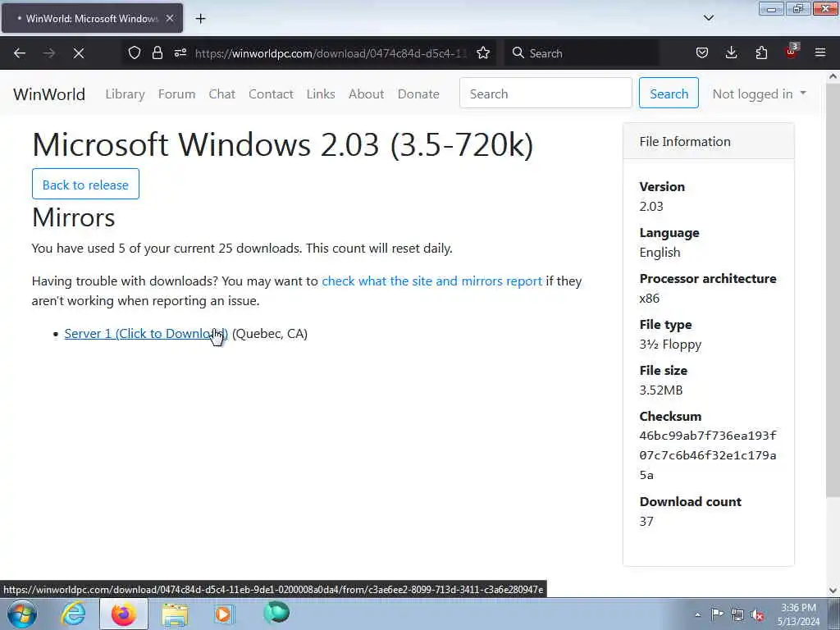
Task: Close the WinWorld tab
Action: coord(170,19)
